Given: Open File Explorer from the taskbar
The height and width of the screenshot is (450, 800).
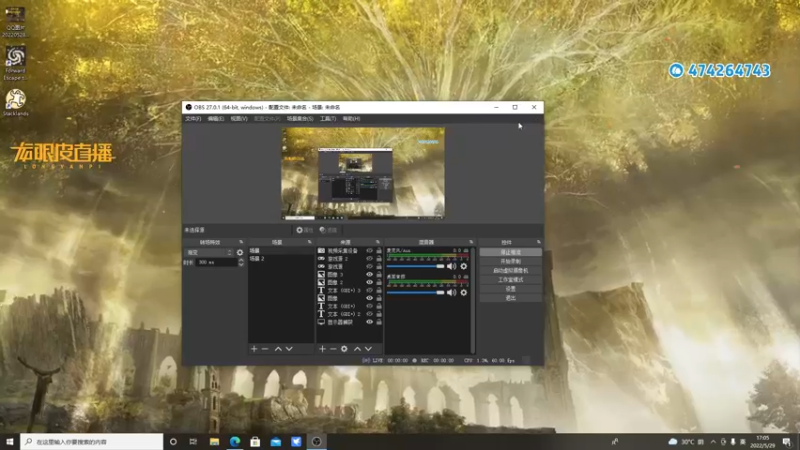Looking at the screenshot, I should click(x=214, y=441).
